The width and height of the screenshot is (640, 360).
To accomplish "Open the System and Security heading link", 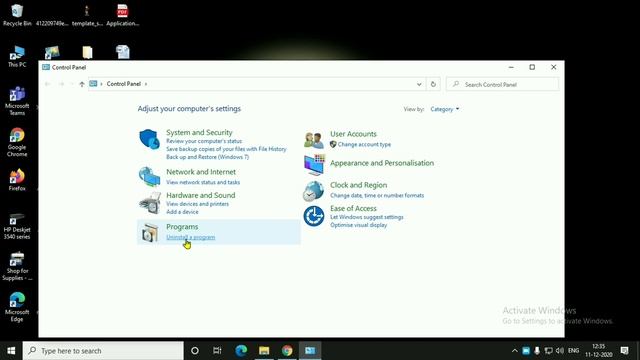I will pos(199,132).
